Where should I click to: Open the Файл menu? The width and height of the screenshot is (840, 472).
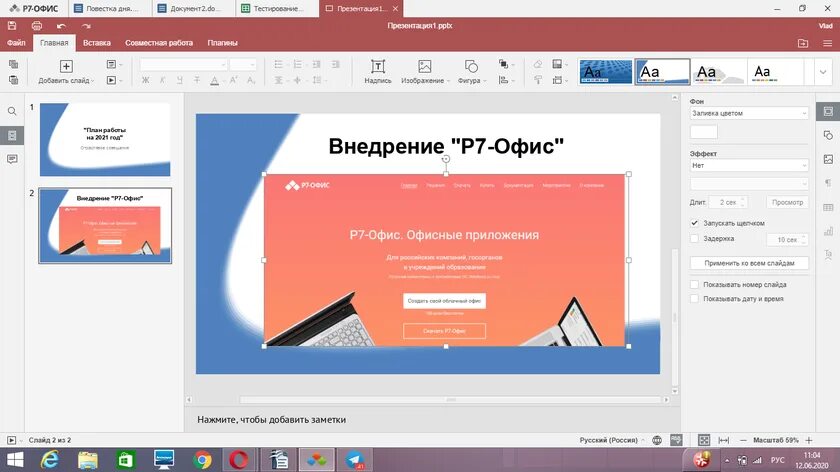click(x=16, y=43)
